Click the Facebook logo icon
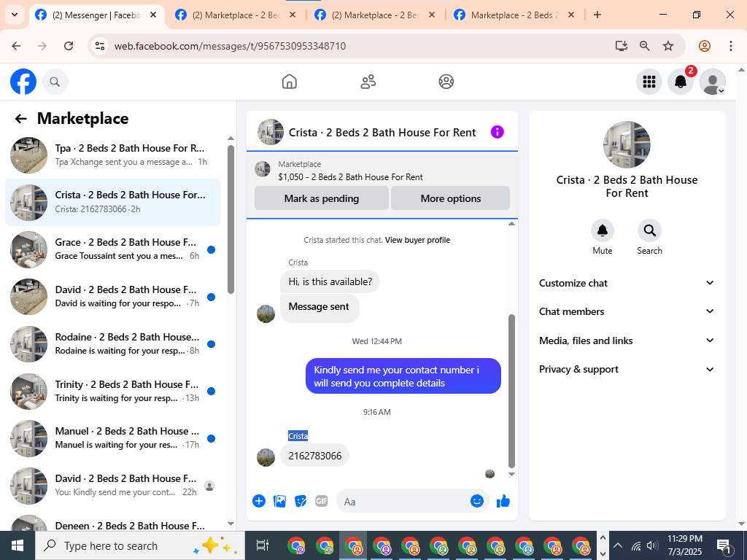This screenshot has height=560, width=747. point(23,82)
